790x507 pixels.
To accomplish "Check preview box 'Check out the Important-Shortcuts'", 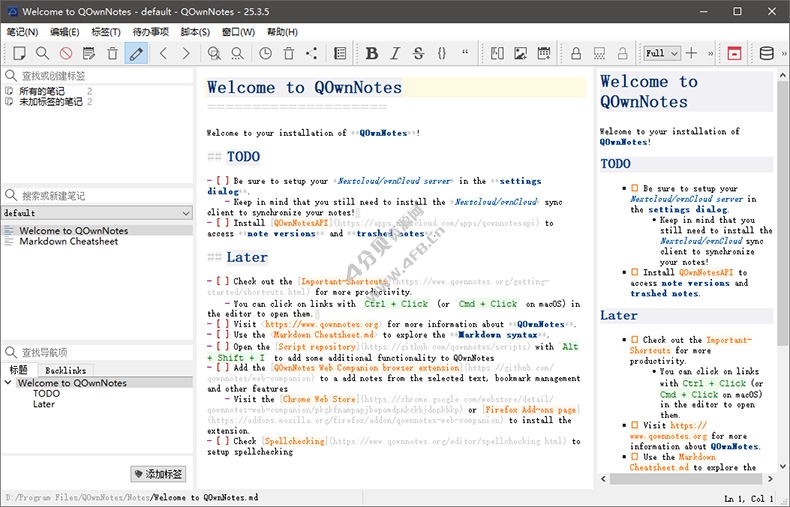I will [635, 340].
